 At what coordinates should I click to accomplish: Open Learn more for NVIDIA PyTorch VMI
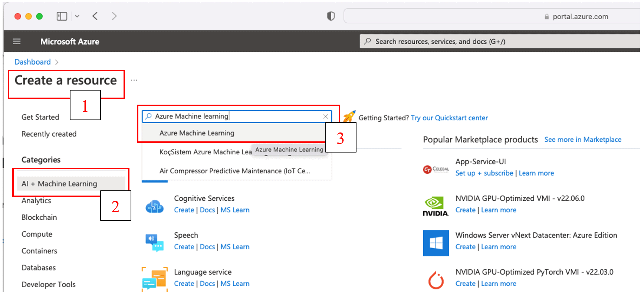[x=499, y=284]
